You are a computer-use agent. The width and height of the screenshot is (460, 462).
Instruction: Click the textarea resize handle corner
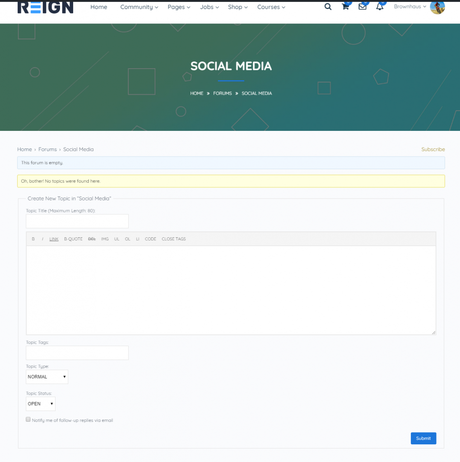(x=433, y=332)
